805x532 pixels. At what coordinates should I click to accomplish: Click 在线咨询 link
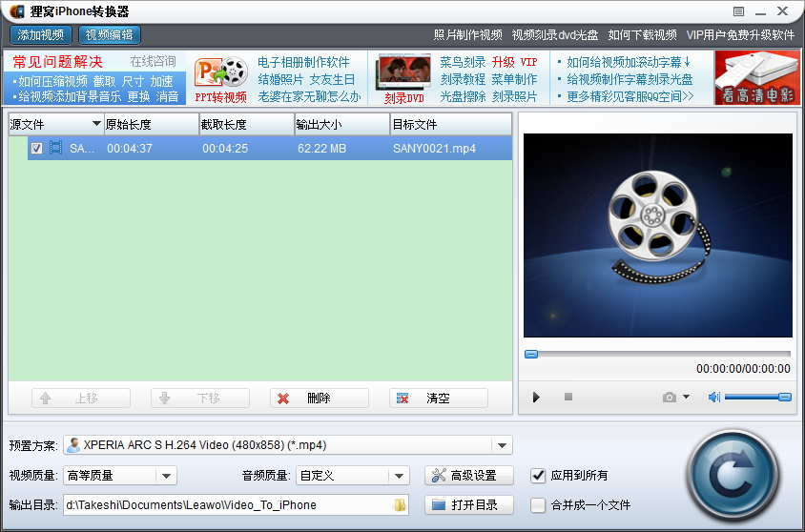[x=153, y=62]
